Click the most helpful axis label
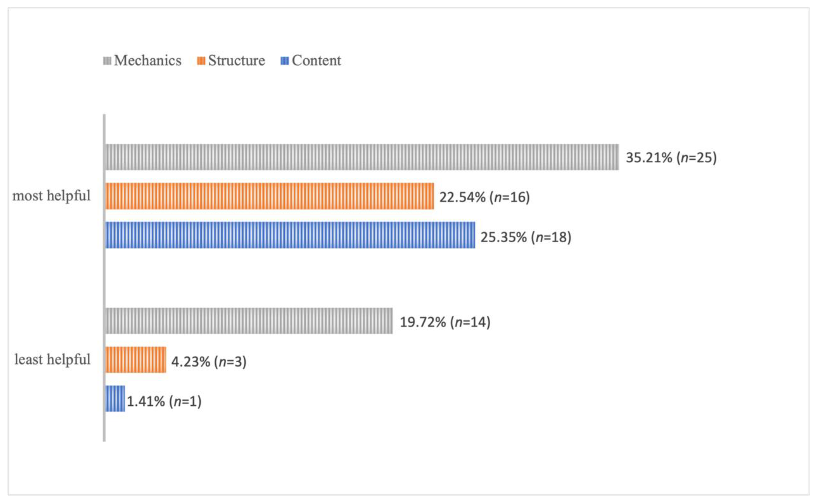815x504 pixels. click(x=51, y=196)
